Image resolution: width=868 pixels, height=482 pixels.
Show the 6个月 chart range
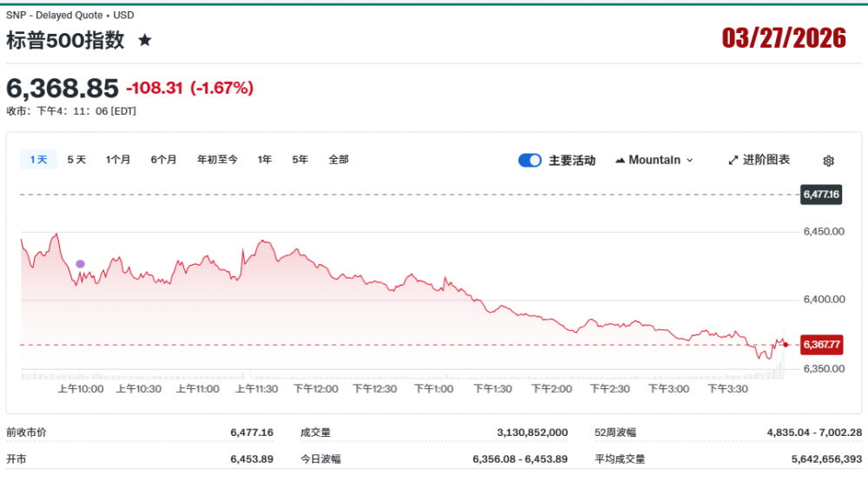pos(163,160)
